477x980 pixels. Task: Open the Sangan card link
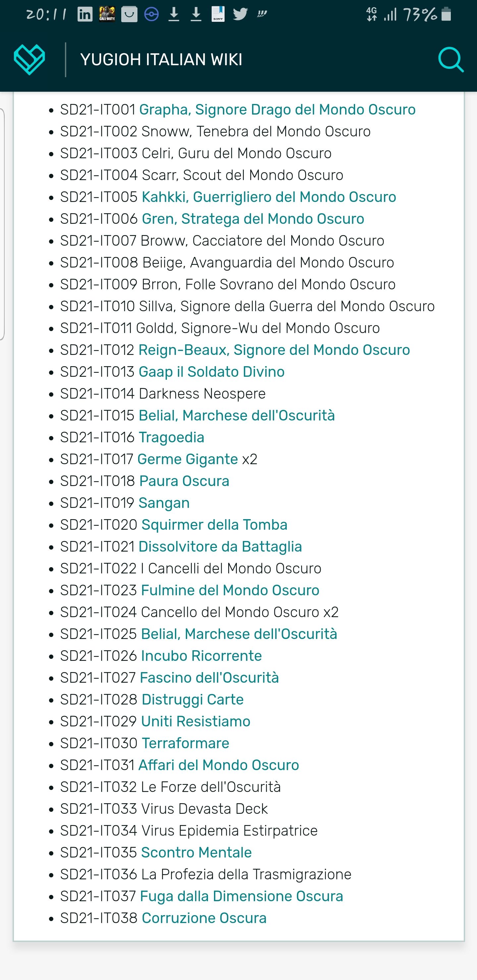pyautogui.click(x=164, y=503)
